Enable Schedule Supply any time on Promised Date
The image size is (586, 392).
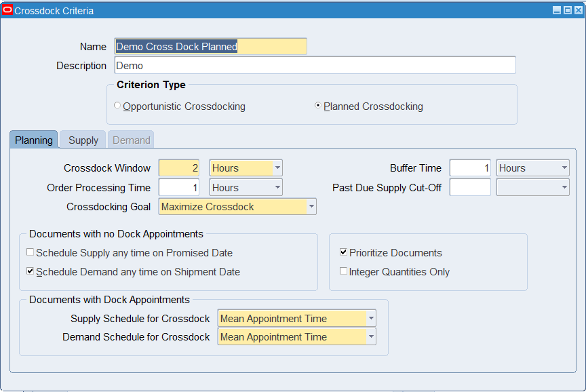31,252
